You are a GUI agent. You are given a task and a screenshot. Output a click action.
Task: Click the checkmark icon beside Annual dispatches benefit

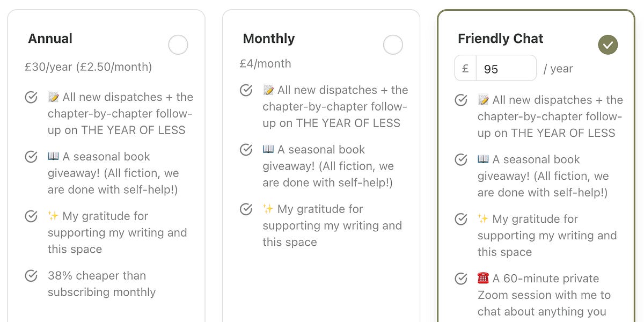coord(31,97)
